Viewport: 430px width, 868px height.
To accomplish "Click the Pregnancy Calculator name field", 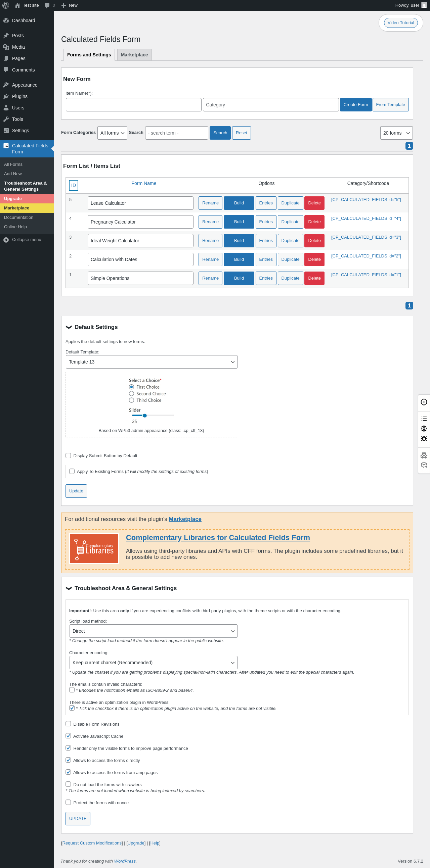I will click(x=140, y=222).
